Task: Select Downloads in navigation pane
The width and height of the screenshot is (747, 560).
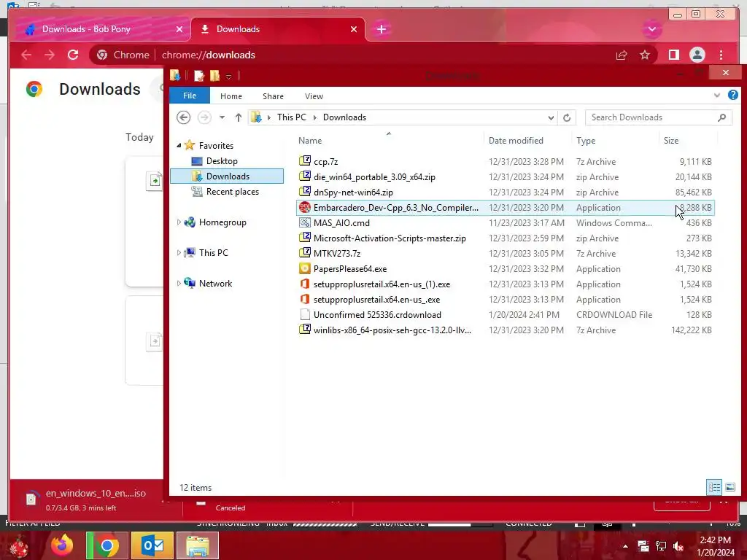Action: (x=227, y=176)
